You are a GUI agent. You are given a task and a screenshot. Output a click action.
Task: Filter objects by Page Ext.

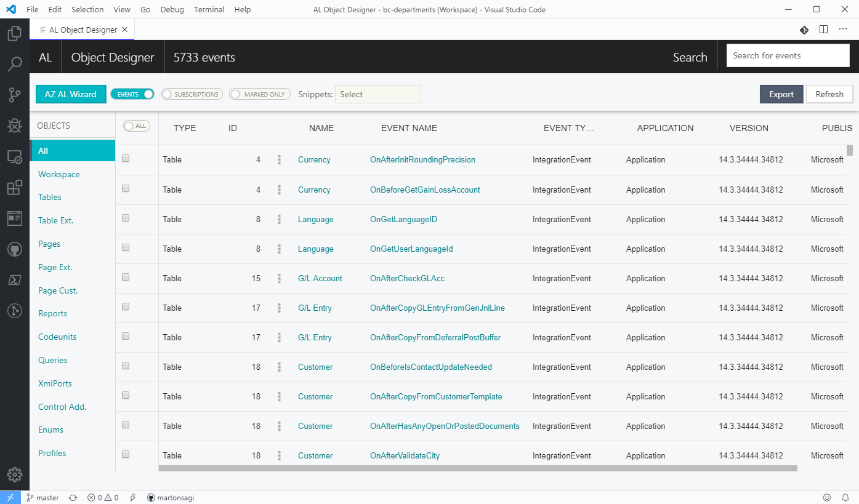(x=55, y=267)
